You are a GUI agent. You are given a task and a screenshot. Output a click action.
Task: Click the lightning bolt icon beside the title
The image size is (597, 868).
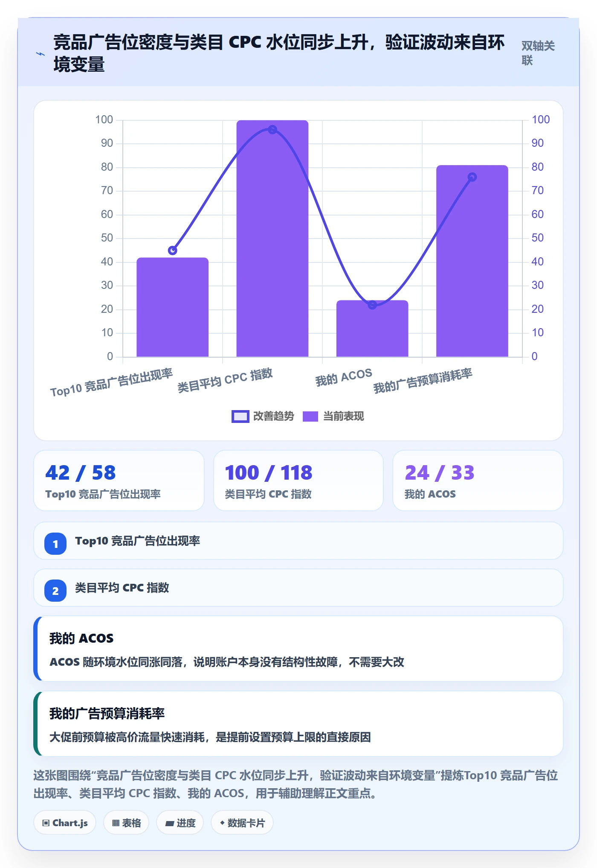tap(41, 54)
